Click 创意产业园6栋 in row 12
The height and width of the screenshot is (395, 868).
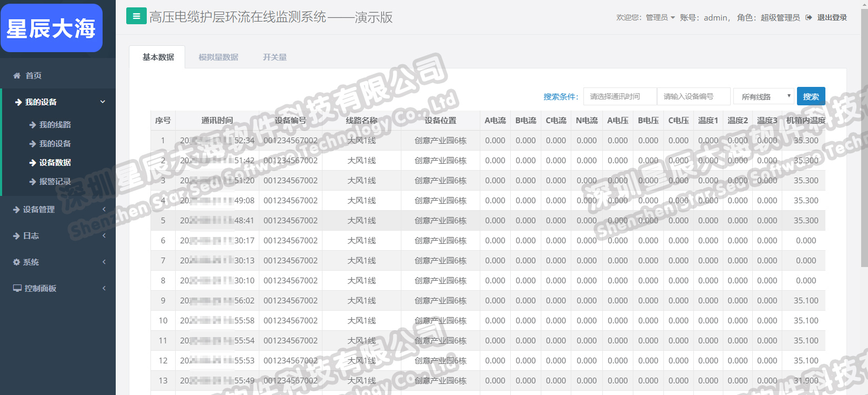coord(440,361)
